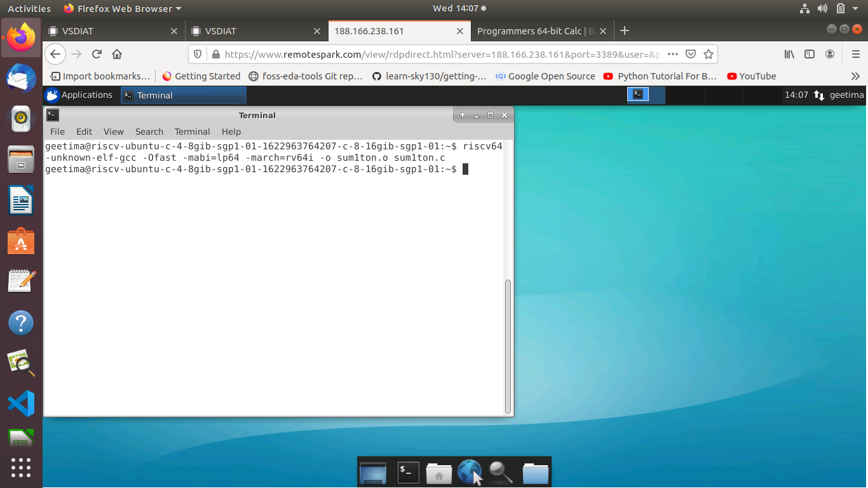The width and height of the screenshot is (868, 488).
Task: Open Firefox Web Browser app menu
Action: (123, 9)
